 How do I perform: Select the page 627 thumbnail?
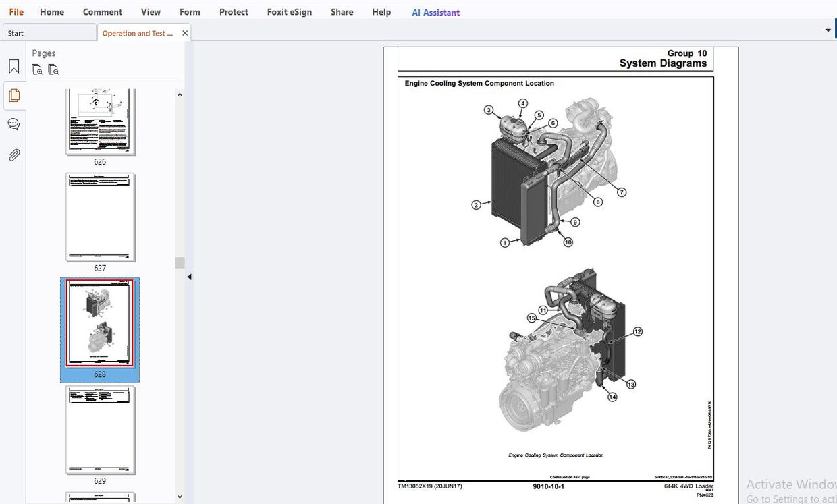point(100,217)
